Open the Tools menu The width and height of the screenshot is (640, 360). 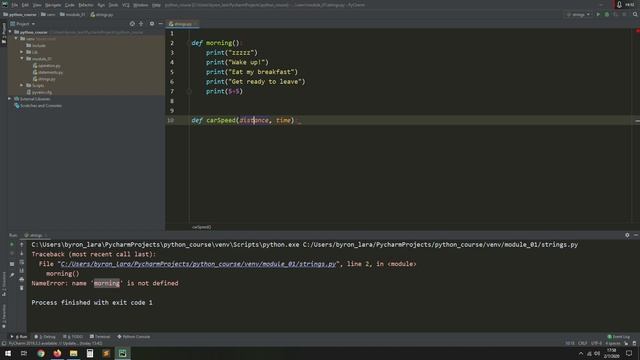pos(113,5)
